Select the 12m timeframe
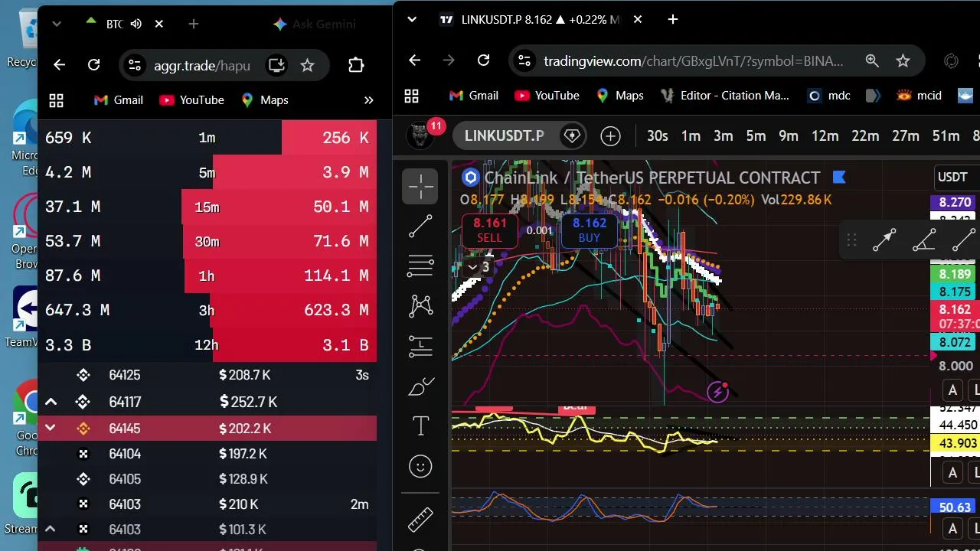Image resolution: width=980 pixels, height=551 pixels. point(825,136)
